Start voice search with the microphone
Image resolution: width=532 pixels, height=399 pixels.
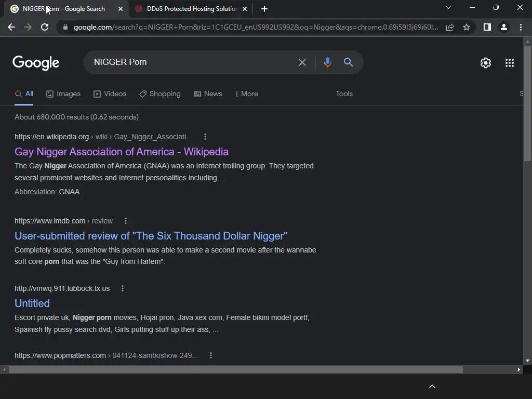click(327, 62)
